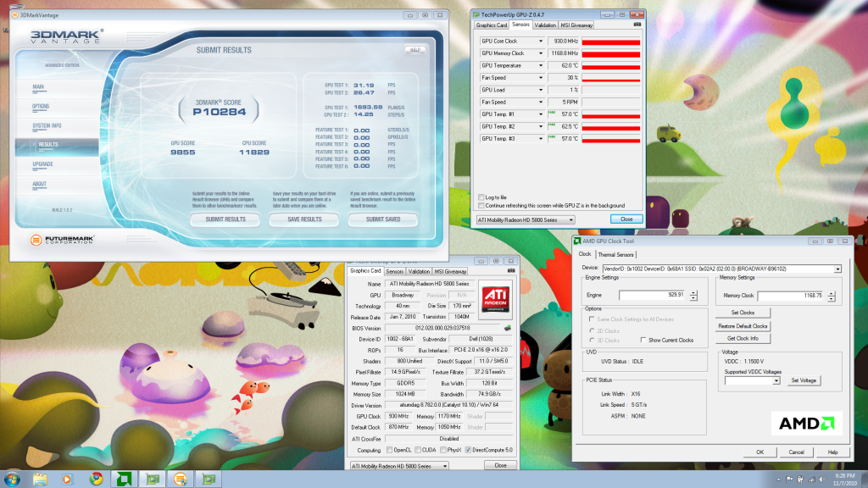Image resolution: width=868 pixels, height=488 pixels.
Task: Click the network signal icon in system tray
Action: [811, 480]
